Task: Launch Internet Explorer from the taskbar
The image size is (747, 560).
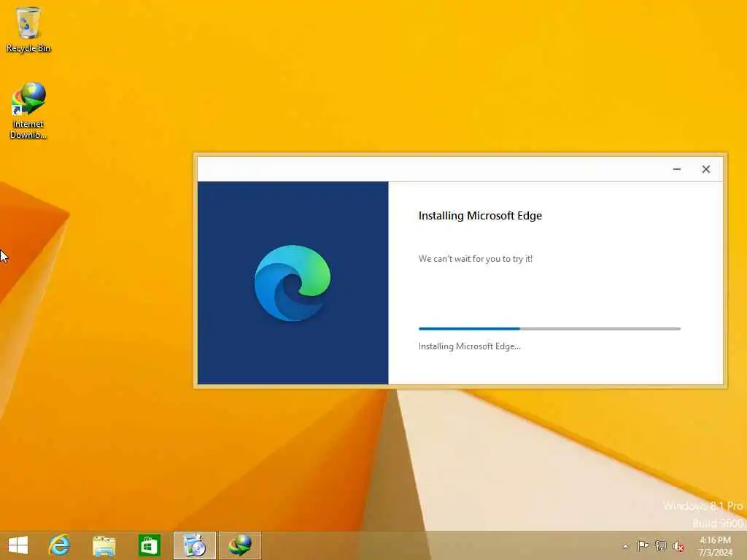Action: [59, 545]
